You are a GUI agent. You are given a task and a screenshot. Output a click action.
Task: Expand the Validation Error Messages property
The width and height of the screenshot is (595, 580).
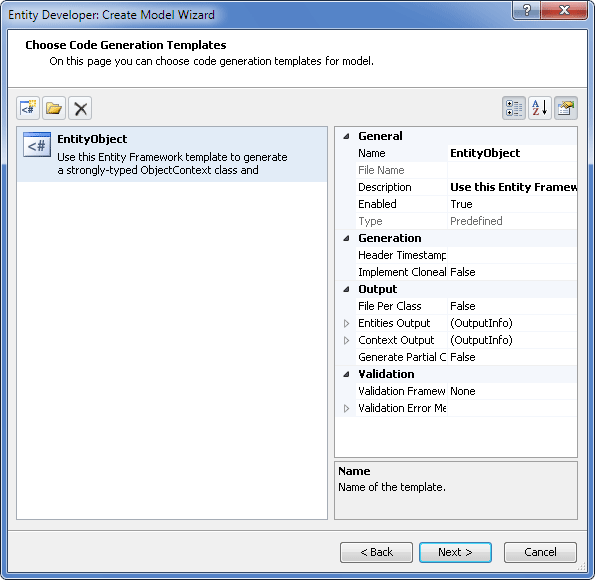click(x=346, y=408)
